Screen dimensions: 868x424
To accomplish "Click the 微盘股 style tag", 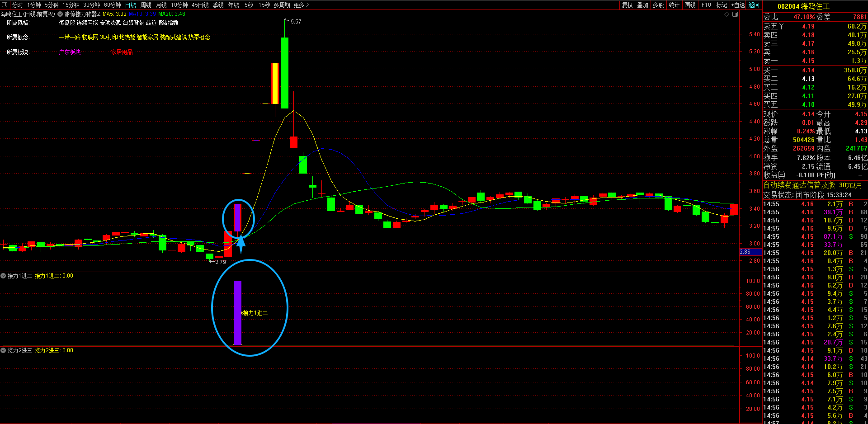I will point(67,23).
